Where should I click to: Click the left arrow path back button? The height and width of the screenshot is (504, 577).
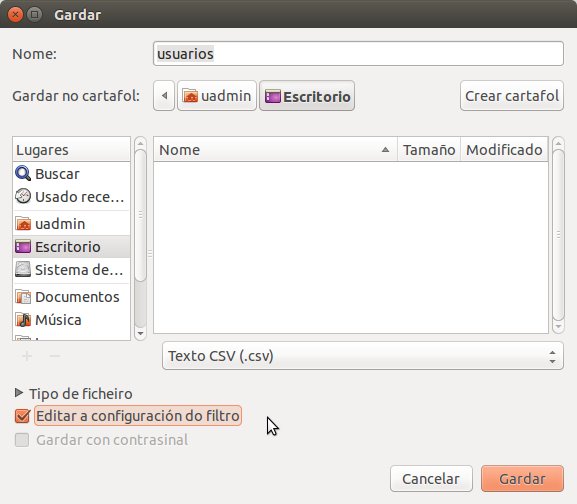164,96
